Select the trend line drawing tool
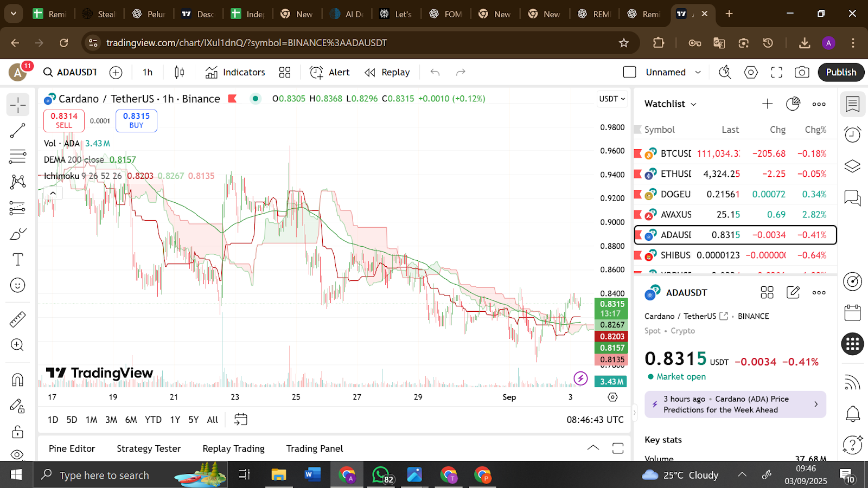 tap(17, 131)
